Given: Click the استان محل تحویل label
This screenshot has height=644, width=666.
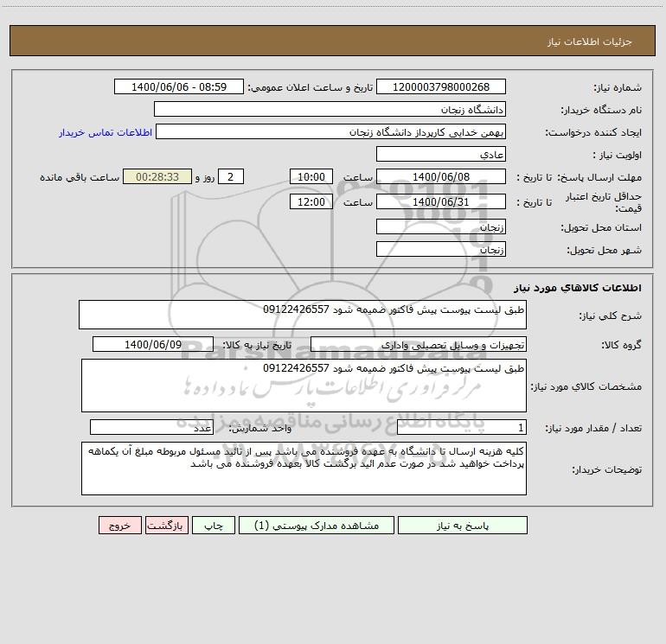Looking at the screenshot, I should [x=601, y=227].
